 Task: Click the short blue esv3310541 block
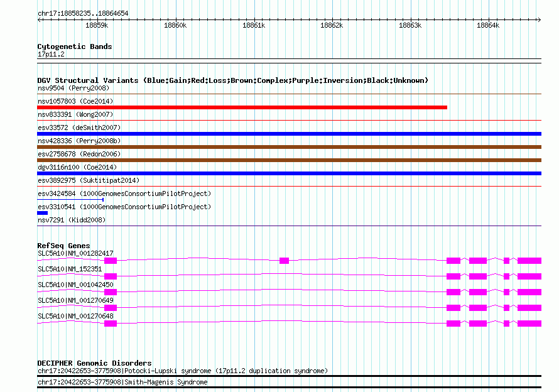click(x=43, y=213)
